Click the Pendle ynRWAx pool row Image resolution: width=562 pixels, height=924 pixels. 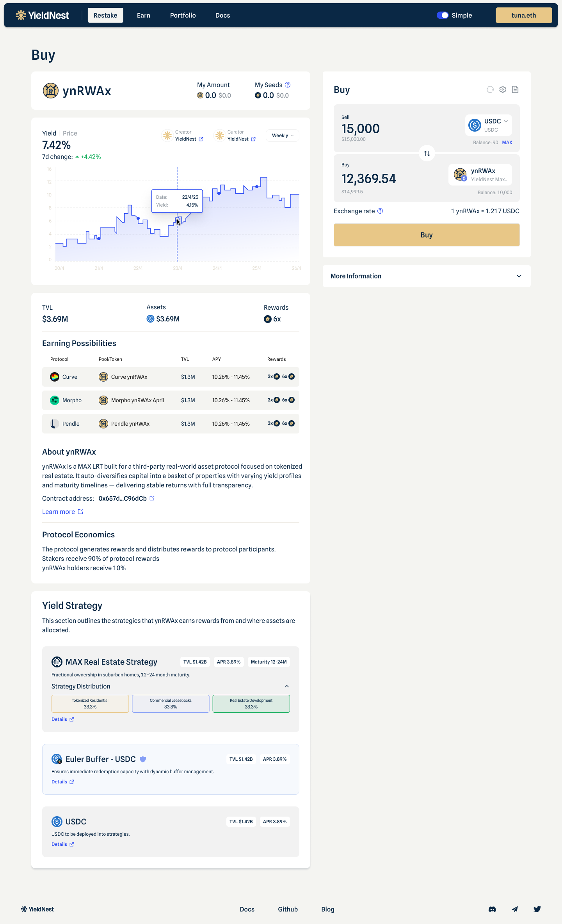click(x=171, y=424)
